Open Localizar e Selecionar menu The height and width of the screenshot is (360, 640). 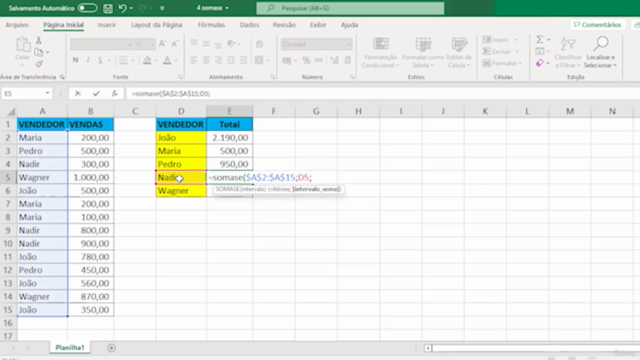pyautogui.click(x=600, y=52)
